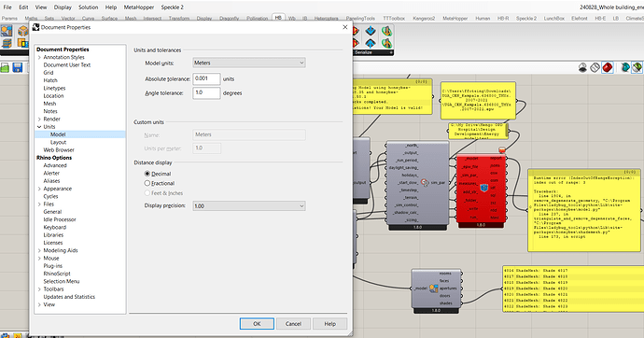
Task: Select Model under Units in tree
Action: coord(58,134)
